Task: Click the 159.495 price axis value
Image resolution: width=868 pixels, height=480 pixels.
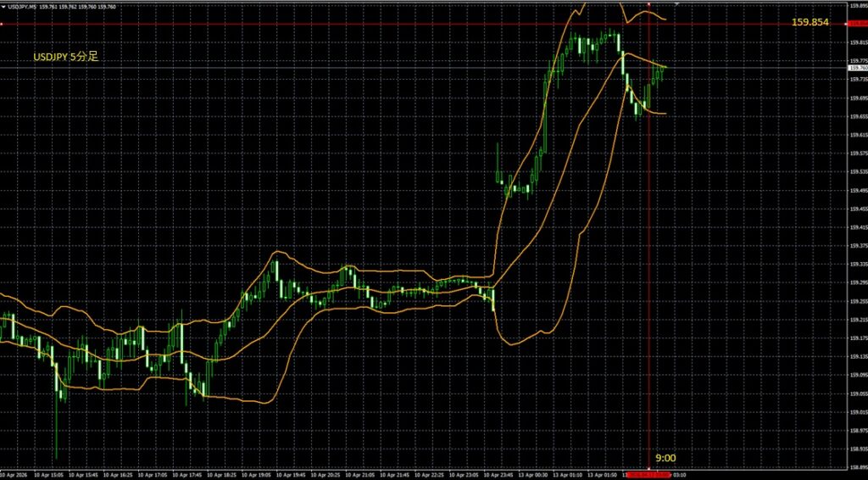Action: [858, 191]
